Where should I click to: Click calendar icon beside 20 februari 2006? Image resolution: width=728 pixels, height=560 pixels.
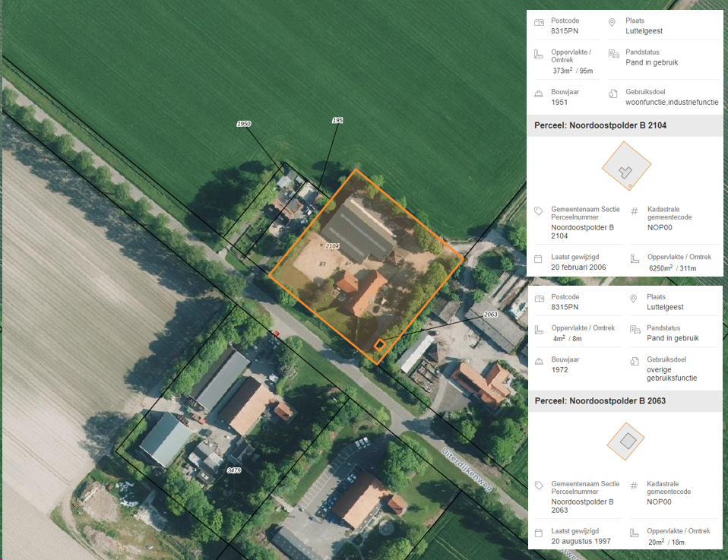coord(538,258)
